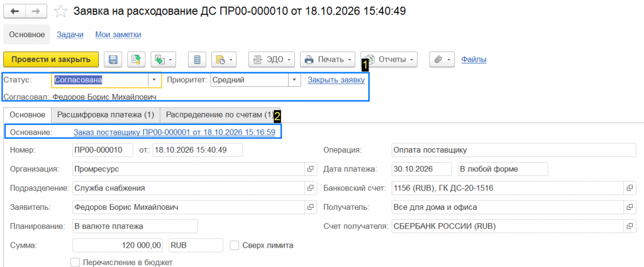Save the document with the floppy disk icon
The height and width of the screenshot is (267, 644).
click(x=113, y=60)
